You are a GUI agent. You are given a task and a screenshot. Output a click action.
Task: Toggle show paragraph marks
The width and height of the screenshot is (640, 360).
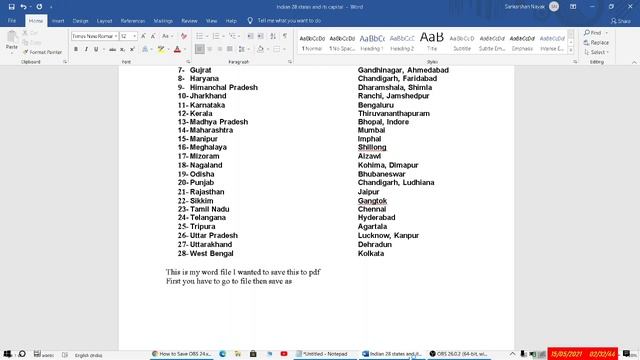(x=285, y=36)
